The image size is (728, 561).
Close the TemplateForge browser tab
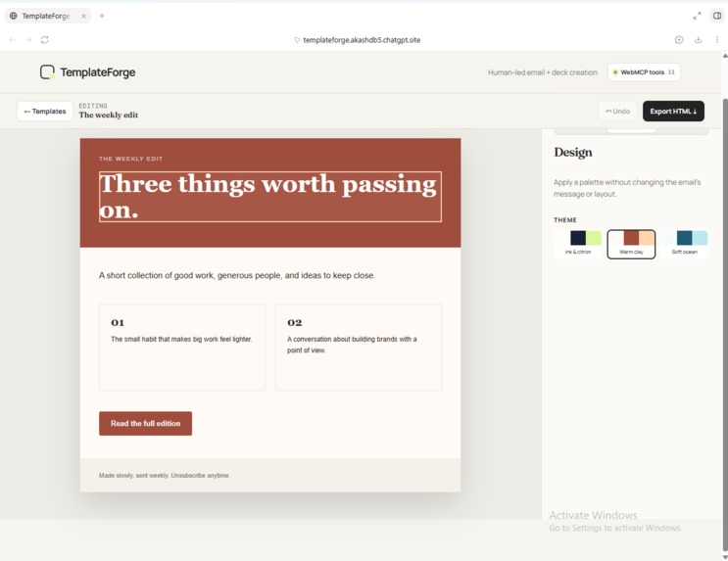point(83,16)
